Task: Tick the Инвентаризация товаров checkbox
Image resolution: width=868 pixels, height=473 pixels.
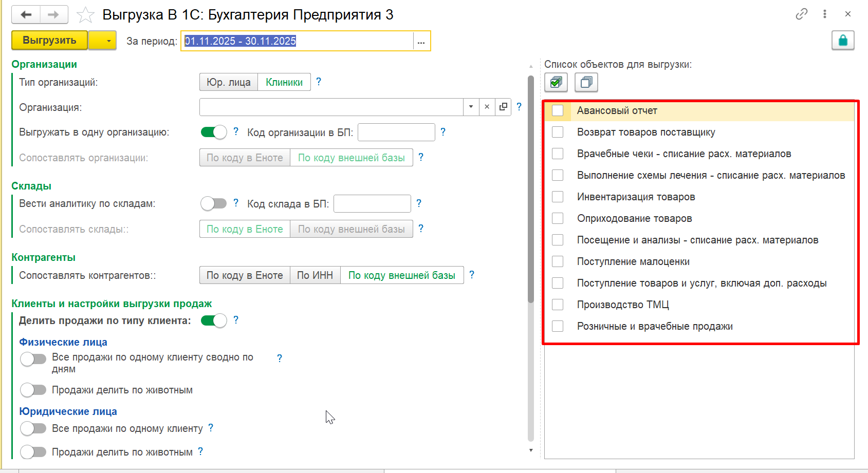Action: 558,197
